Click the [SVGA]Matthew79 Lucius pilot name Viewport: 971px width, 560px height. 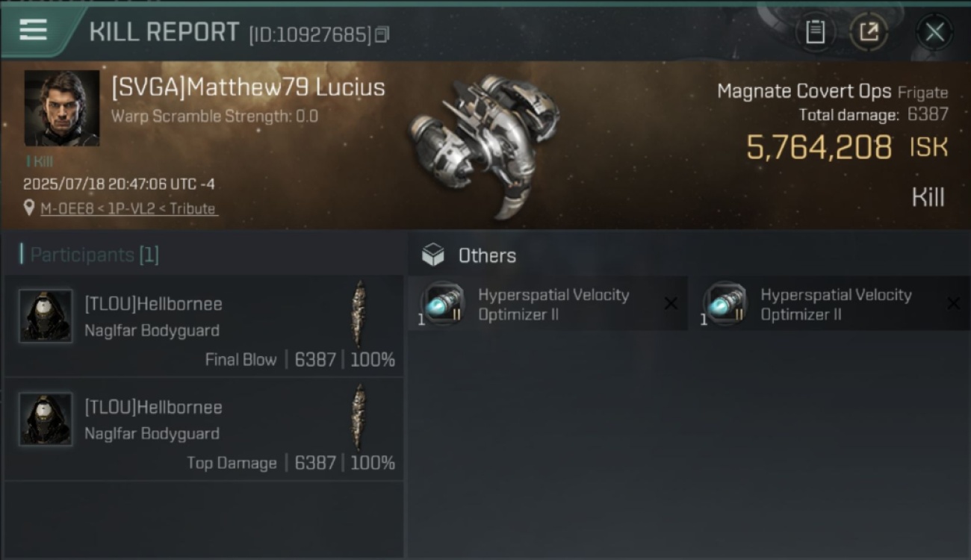[x=248, y=87]
